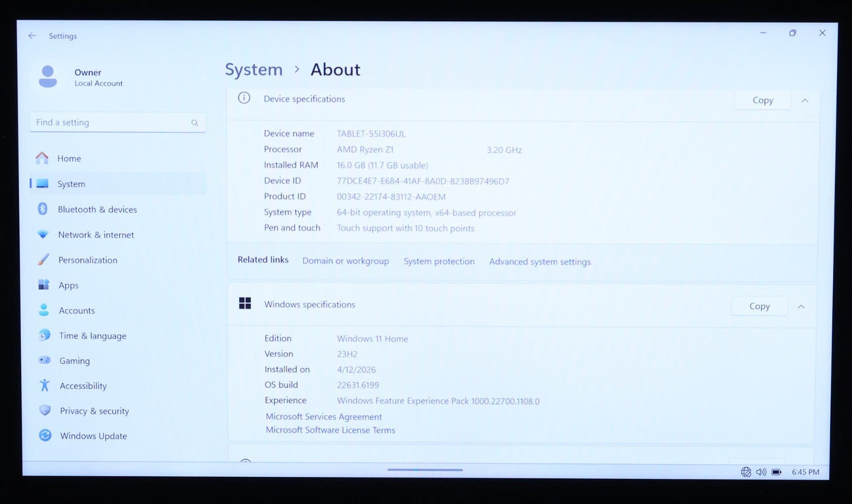
Task: Click the installed on date 4/12/2026
Action: [x=356, y=369]
